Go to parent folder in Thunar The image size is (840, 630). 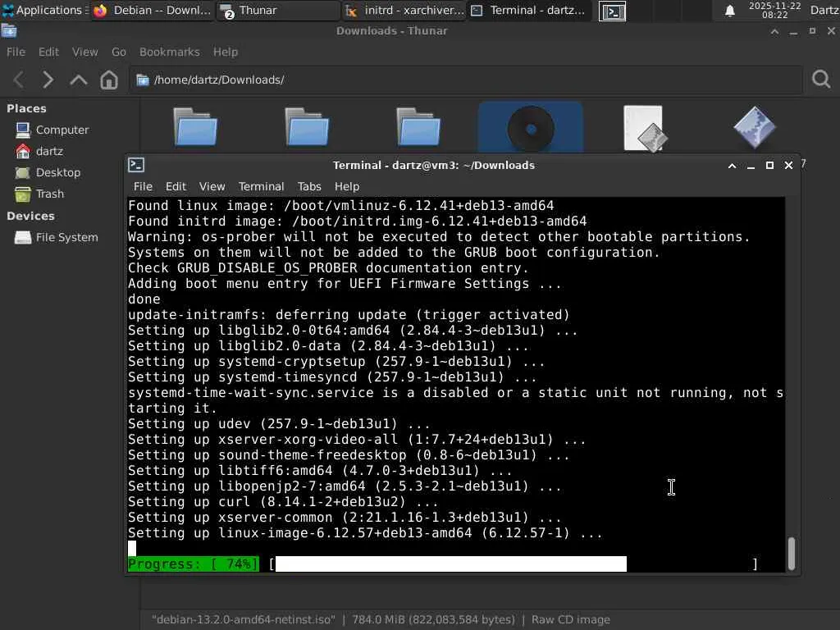click(x=78, y=80)
